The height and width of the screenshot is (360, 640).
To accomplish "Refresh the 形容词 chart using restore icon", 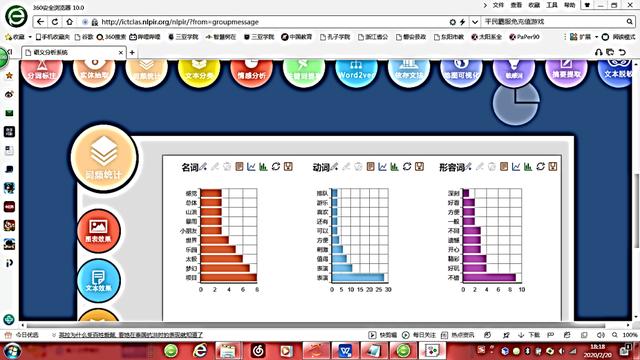I will pyautogui.click(x=540, y=167).
